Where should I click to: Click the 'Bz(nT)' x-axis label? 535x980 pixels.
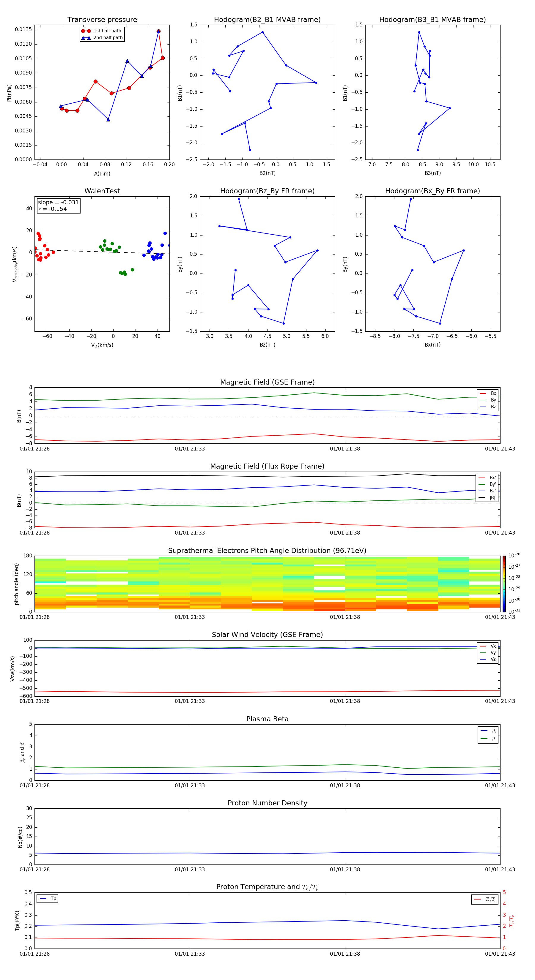click(x=267, y=345)
